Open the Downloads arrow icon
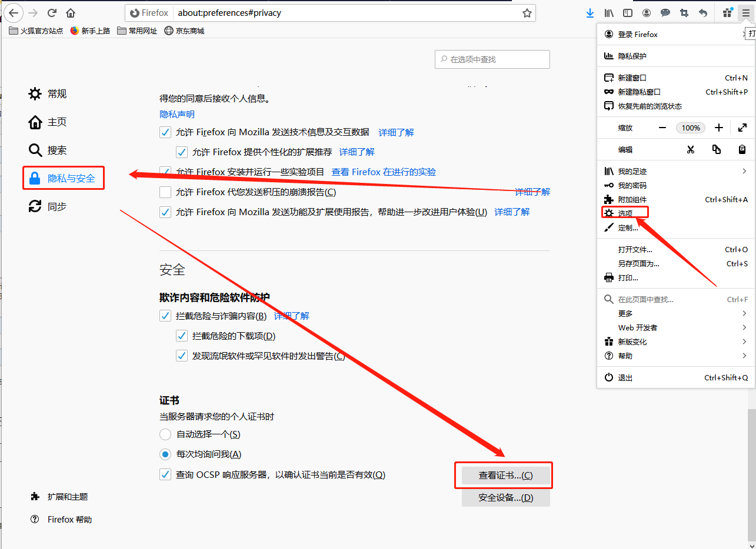 pyautogui.click(x=590, y=12)
